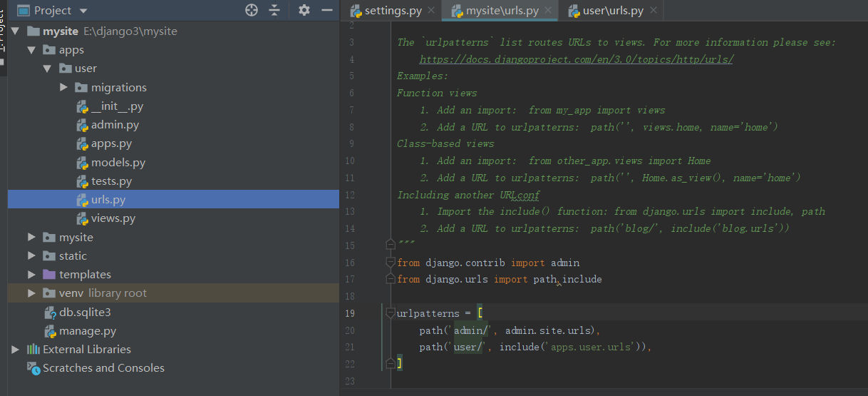Viewport: 868px width, 396px height.
Task: Select apps.py file
Action: click(x=112, y=143)
